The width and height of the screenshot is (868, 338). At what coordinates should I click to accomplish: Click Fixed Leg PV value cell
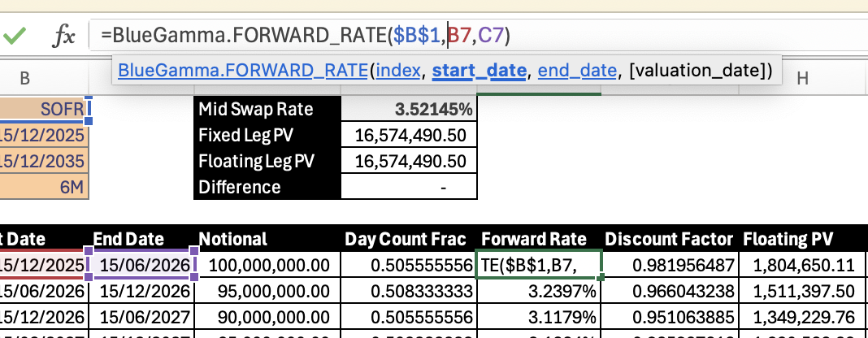pos(409,135)
